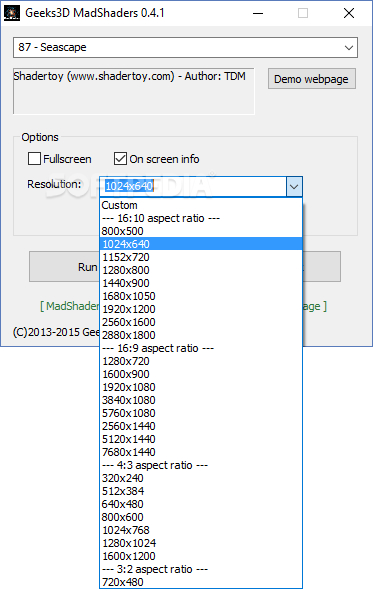The height and width of the screenshot is (589, 373).
Task: Click the 4:3 aspect ratio header row
Action: coord(201,465)
